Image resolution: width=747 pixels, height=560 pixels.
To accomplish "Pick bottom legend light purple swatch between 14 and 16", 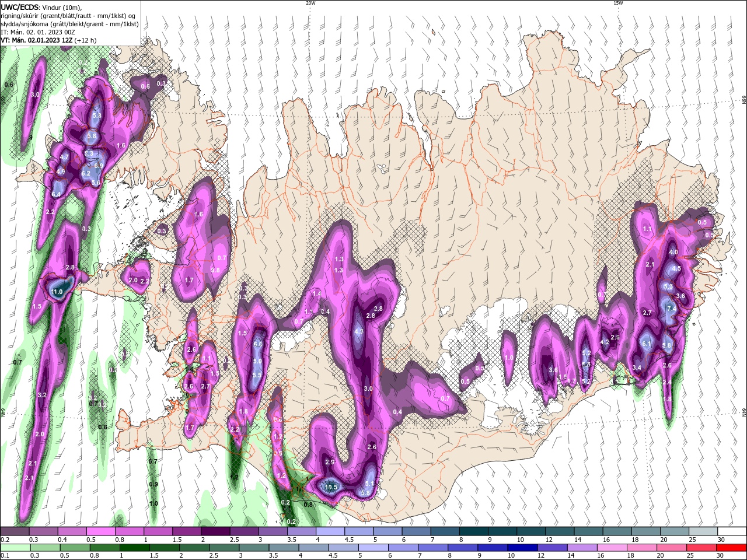I will tap(582, 548).
